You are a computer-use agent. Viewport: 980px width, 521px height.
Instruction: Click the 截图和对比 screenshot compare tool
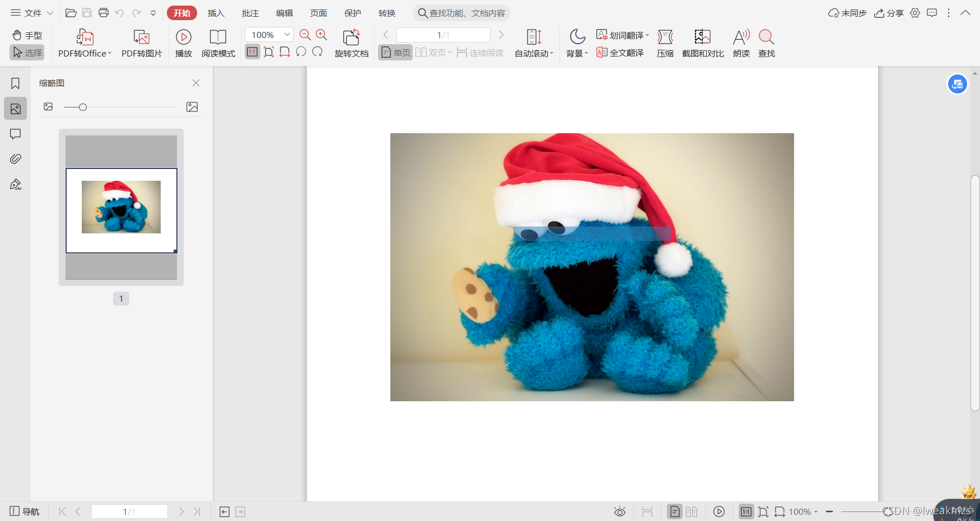pos(703,44)
